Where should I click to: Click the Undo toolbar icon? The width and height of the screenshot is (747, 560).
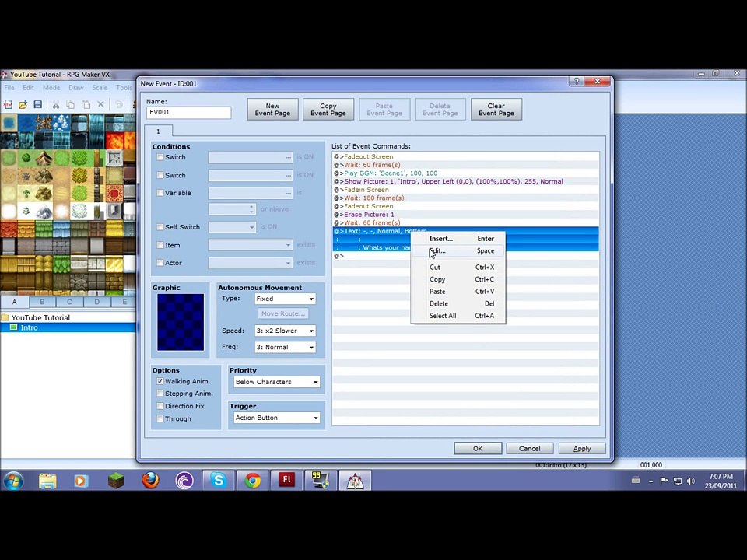tap(118, 104)
